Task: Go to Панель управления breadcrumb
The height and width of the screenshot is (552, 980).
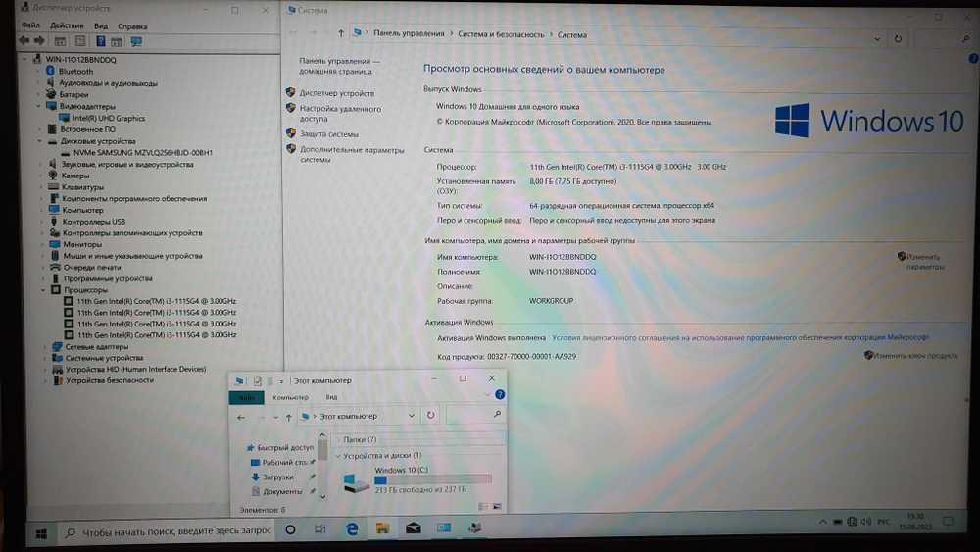Action: pyautogui.click(x=409, y=33)
